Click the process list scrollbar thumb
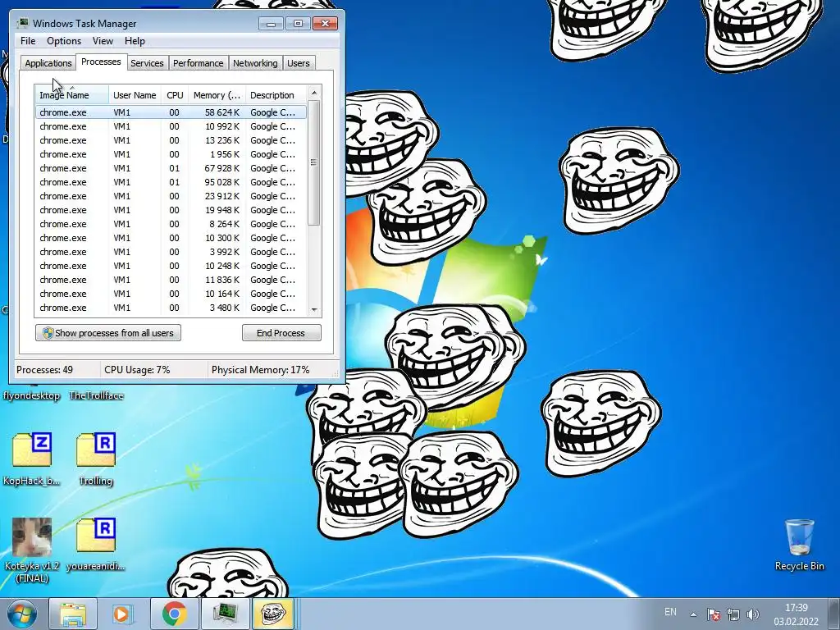Viewport: 840px width, 630px height. coord(314,162)
